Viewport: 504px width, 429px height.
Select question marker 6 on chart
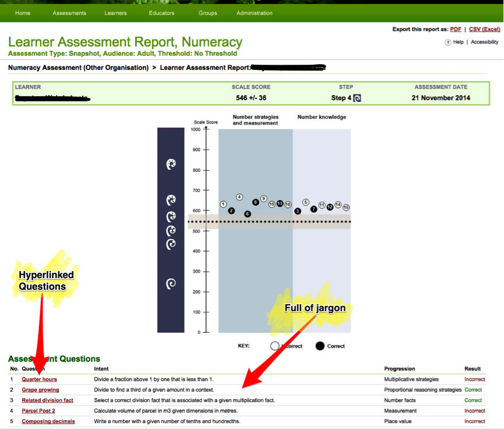[x=248, y=214]
